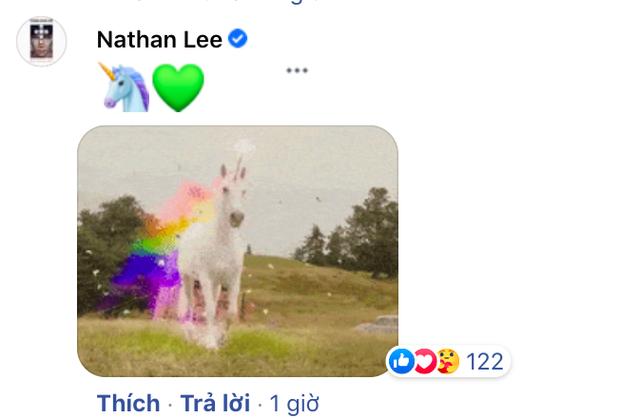View the 122 reactions count
Screen dimensions: 620x418
coord(484,361)
